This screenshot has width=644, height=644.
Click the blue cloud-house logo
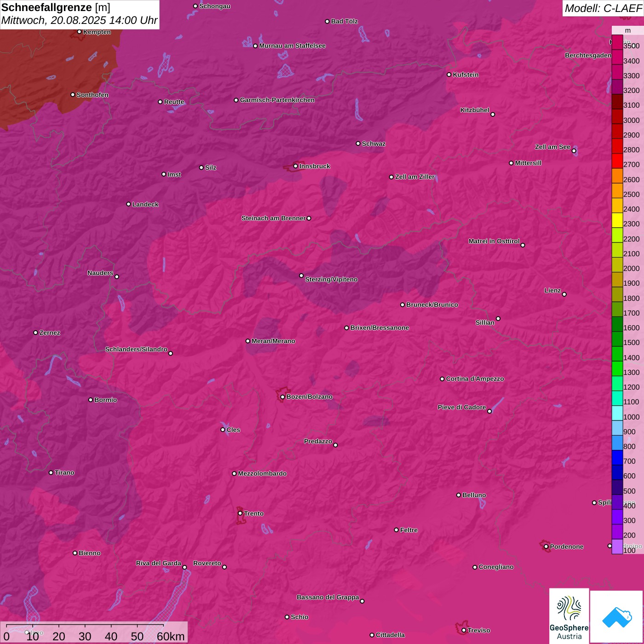617,617
